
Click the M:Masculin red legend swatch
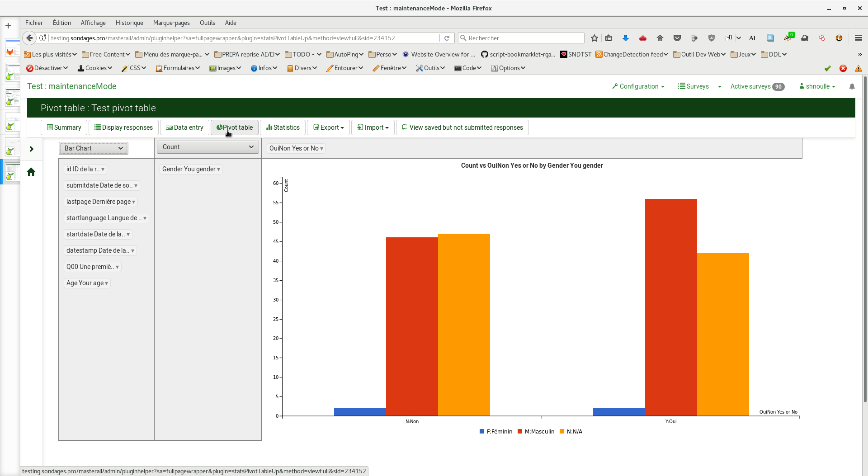point(520,432)
